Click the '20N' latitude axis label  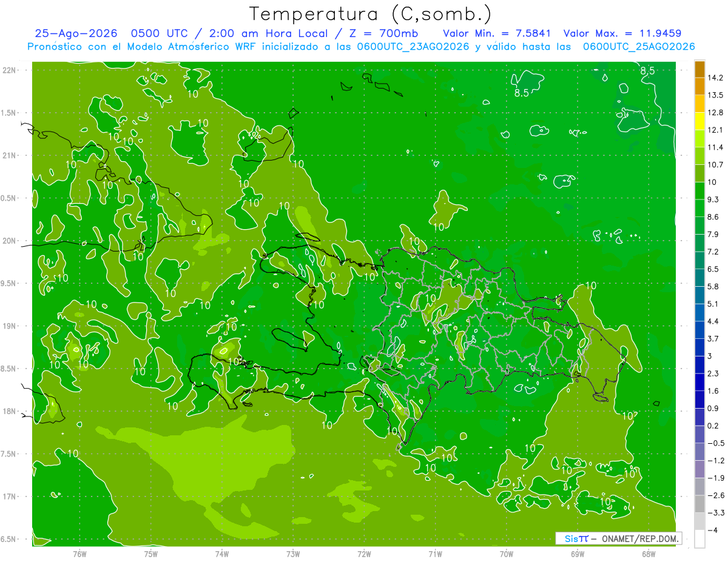[x=10, y=241]
